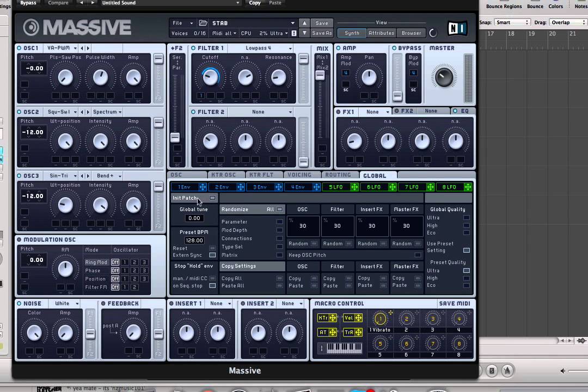Click the OSC2 next wavetable arrow
588x392 pixels.
click(x=88, y=112)
